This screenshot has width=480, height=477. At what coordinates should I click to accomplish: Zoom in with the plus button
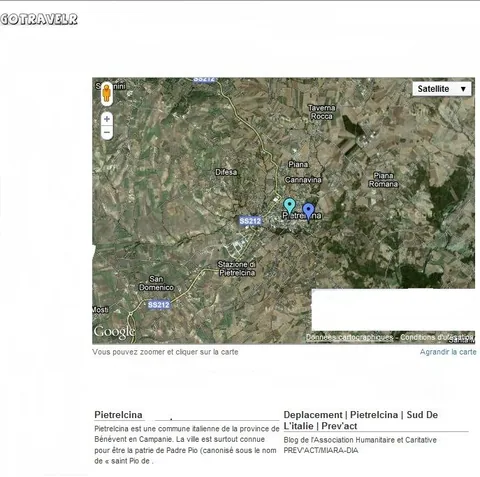click(x=107, y=119)
